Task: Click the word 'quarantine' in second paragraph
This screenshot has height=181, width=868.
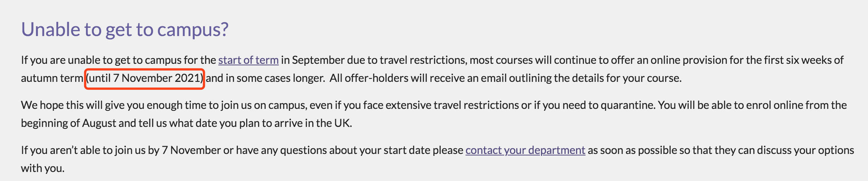Action: (x=628, y=105)
